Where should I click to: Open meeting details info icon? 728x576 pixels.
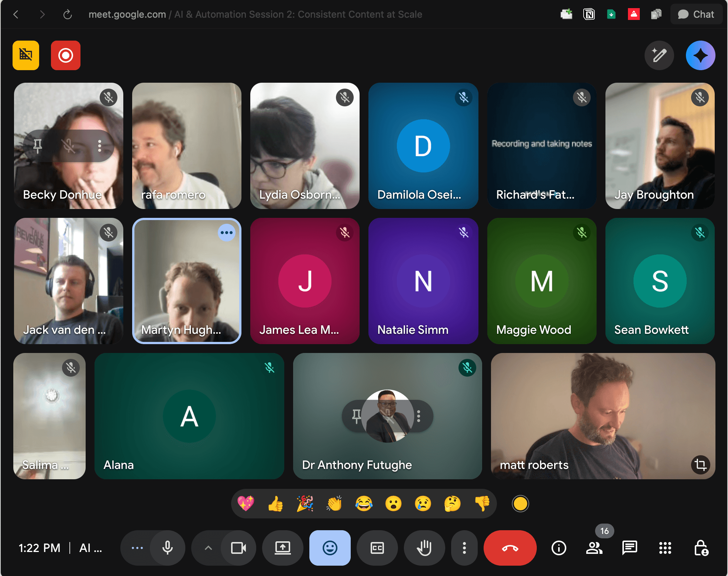click(559, 548)
